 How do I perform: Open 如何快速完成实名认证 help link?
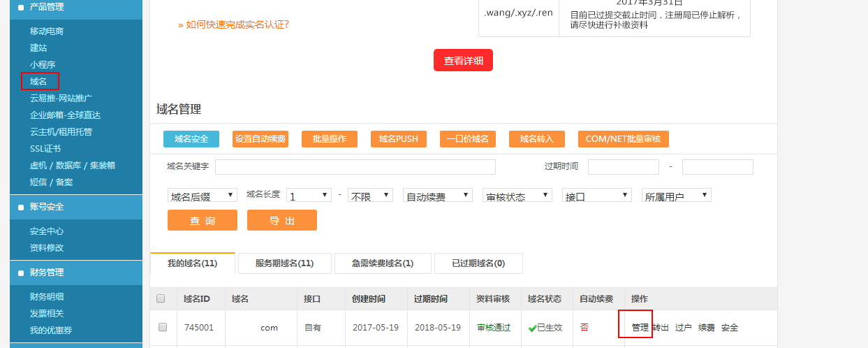click(233, 24)
